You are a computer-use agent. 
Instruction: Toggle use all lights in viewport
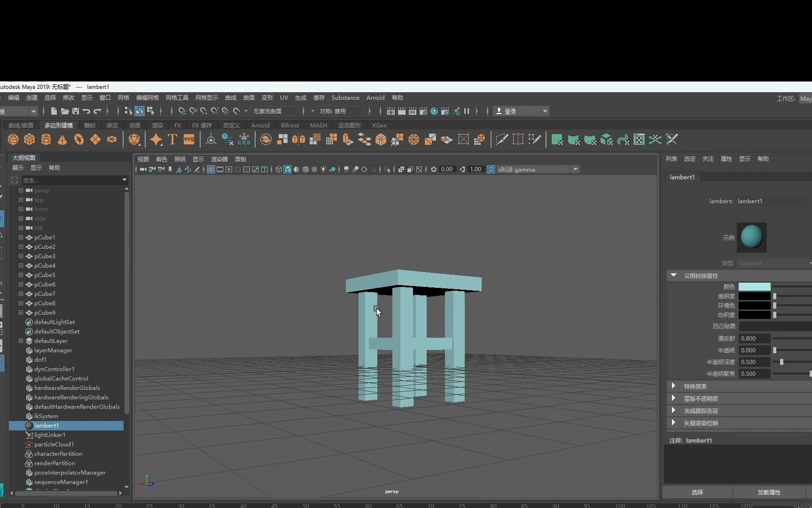click(x=323, y=169)
